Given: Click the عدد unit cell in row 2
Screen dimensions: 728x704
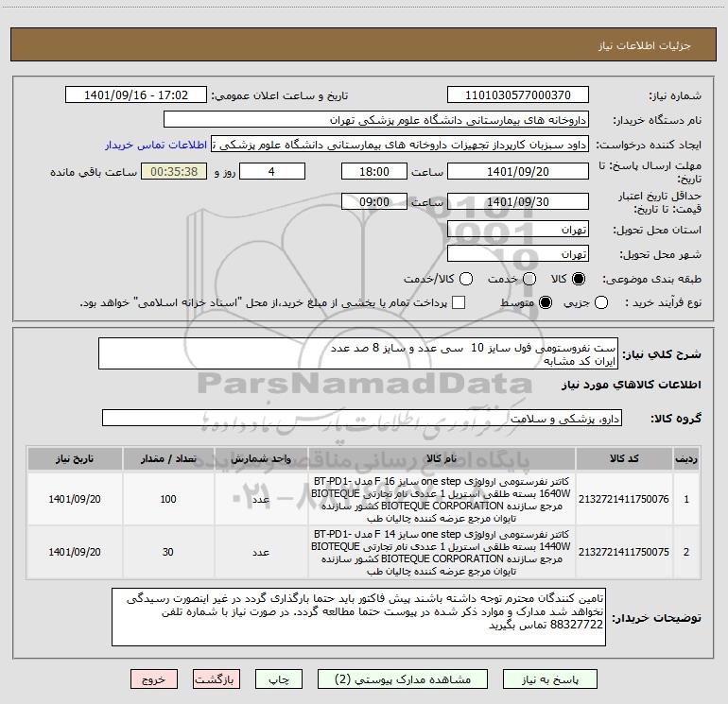Looking at the screenshot, I should (261, 552).
